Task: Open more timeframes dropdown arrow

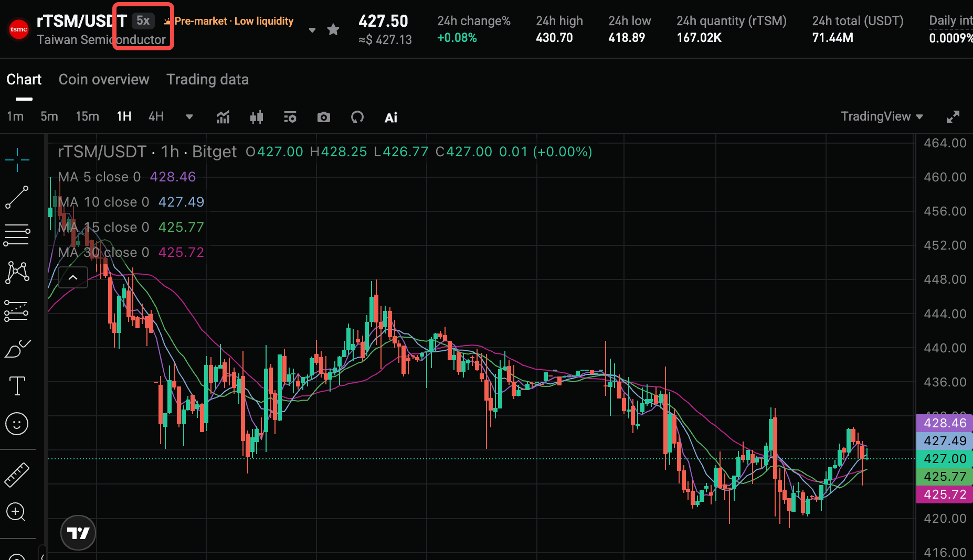Action: 189,116
